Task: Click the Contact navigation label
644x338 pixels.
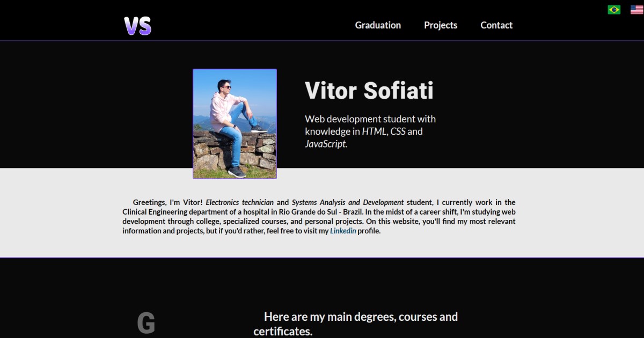Action: (x=496, y=25)
